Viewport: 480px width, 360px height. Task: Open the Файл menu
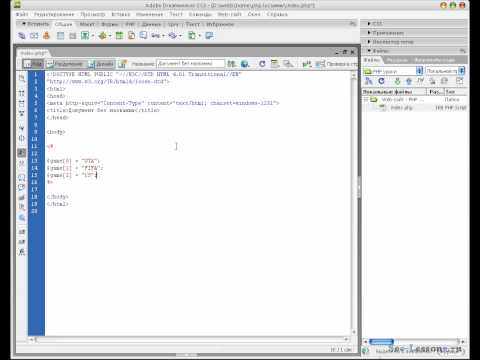click(22, 14)
